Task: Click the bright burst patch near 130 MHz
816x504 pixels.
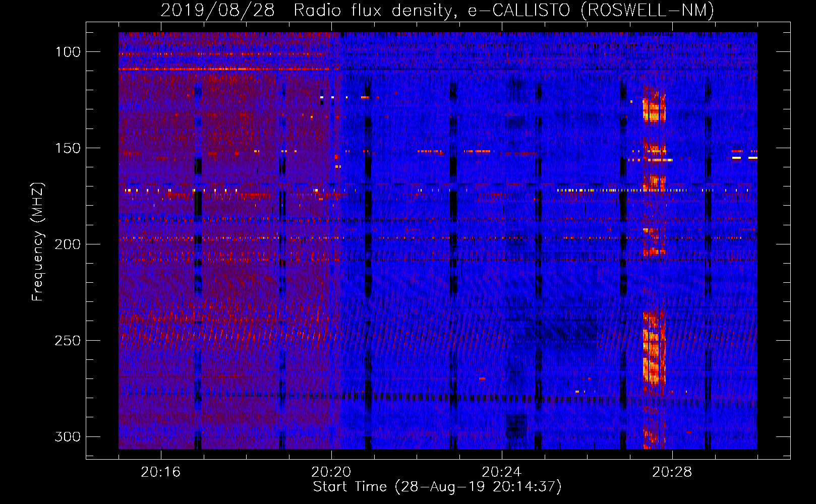Action: (x=654, y=107)
